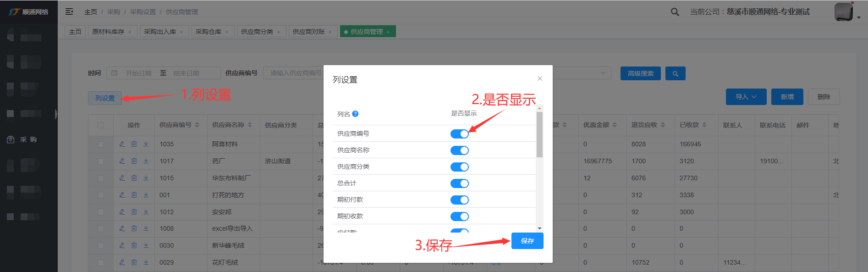
Task: Open the 导入 dropdown button
Action: click(x=746, y=97)
